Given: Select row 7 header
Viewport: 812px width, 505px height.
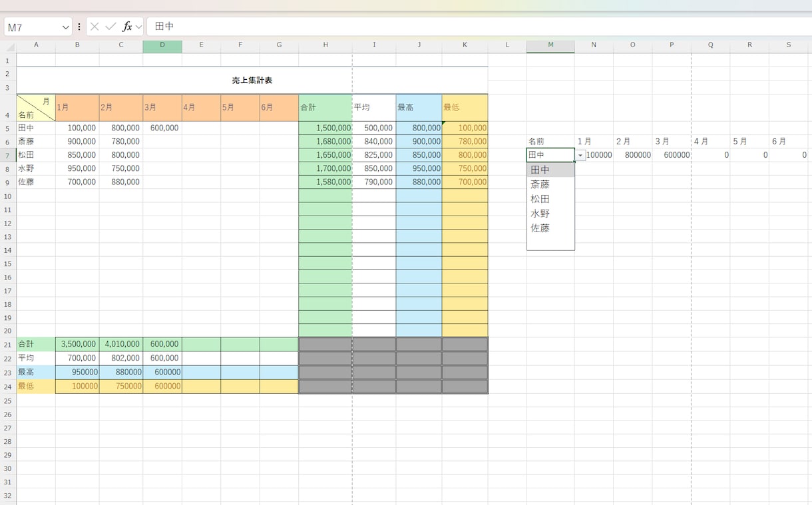Looking at the screenshot, I should (8, 155).
